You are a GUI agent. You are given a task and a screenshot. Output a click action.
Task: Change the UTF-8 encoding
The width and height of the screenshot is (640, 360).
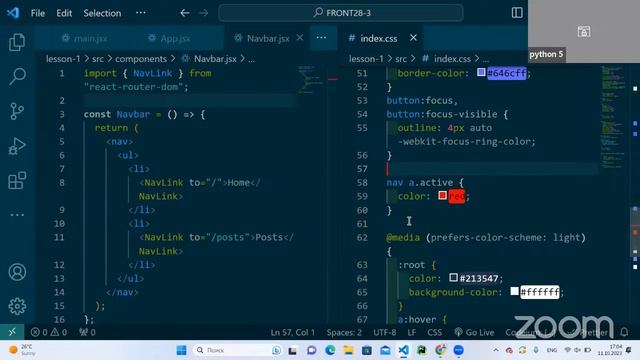click(x=384, y=332)
